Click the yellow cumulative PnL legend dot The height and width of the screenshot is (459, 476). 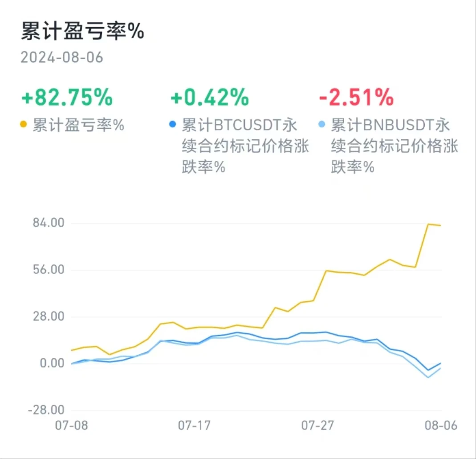(24, 125)
